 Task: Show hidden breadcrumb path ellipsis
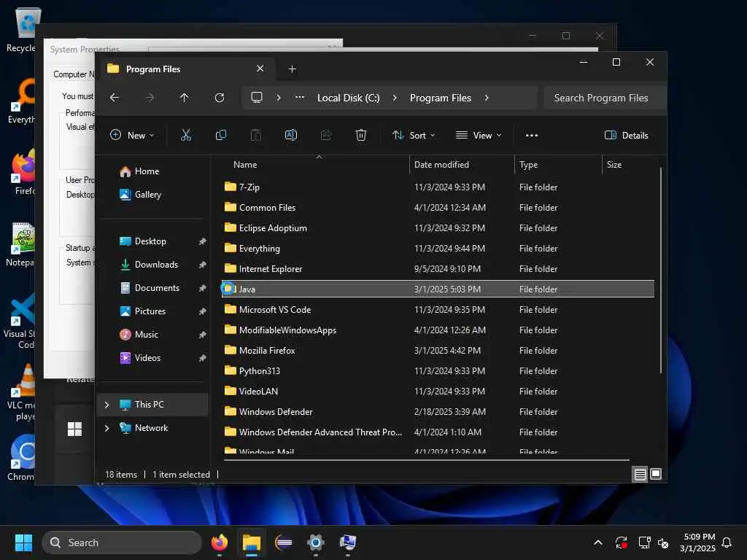[300, 98]
